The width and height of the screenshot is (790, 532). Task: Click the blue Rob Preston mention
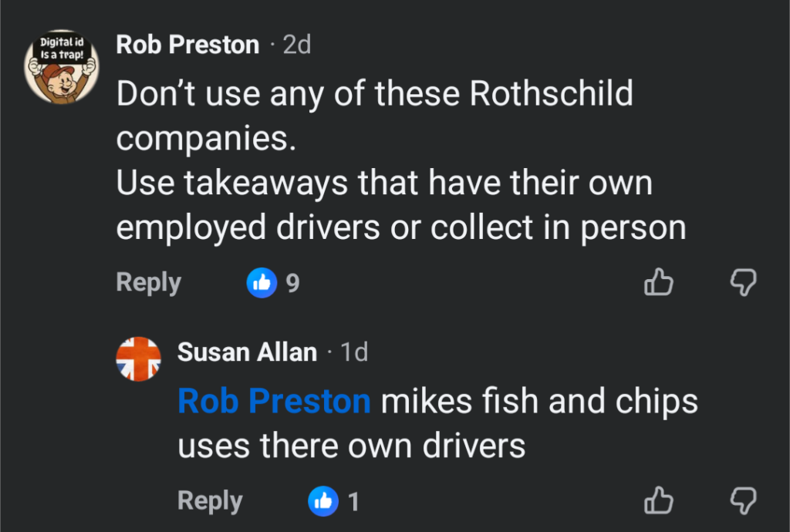[x=274, y=402]
